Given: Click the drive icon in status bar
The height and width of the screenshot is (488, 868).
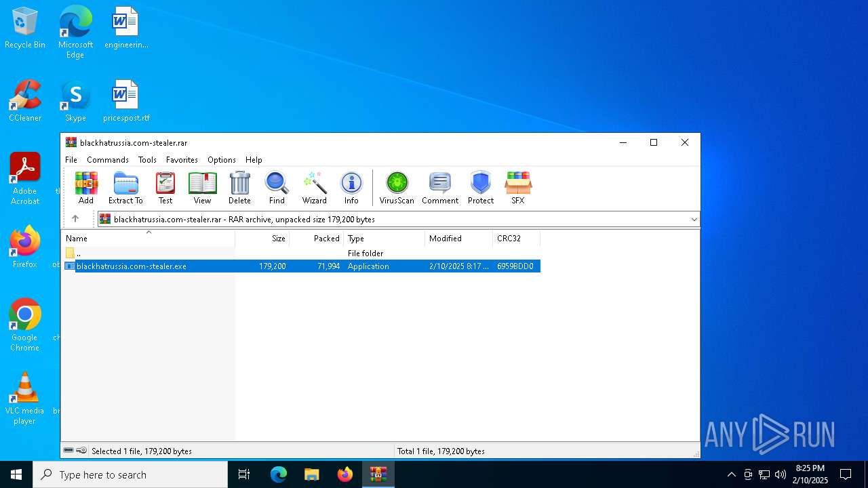Looking at the screenshot, I should point(68,451).
